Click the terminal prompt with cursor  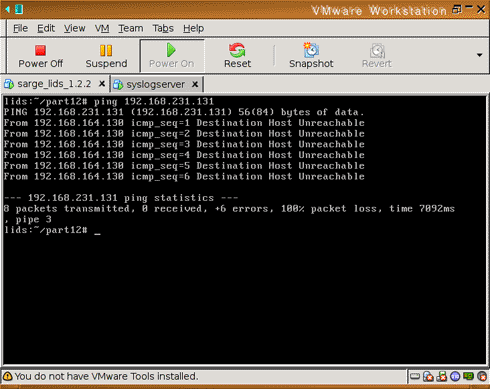pos(52,230)
